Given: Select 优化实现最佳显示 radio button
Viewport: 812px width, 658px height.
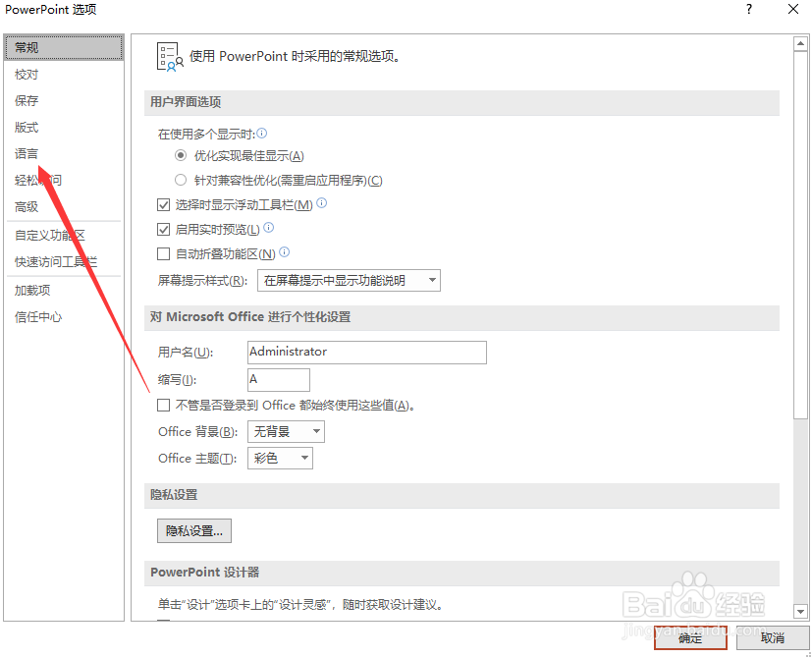Looking at the screenshot, I should click(x=181, y=155).
